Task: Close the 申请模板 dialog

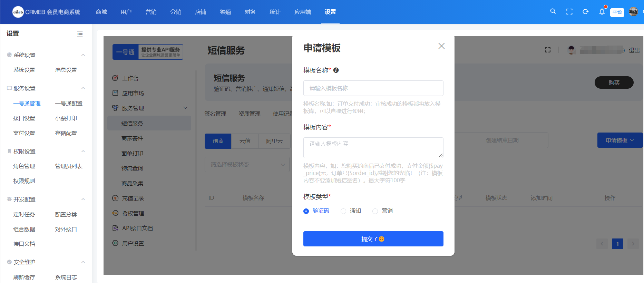Action: pos(441,46)
